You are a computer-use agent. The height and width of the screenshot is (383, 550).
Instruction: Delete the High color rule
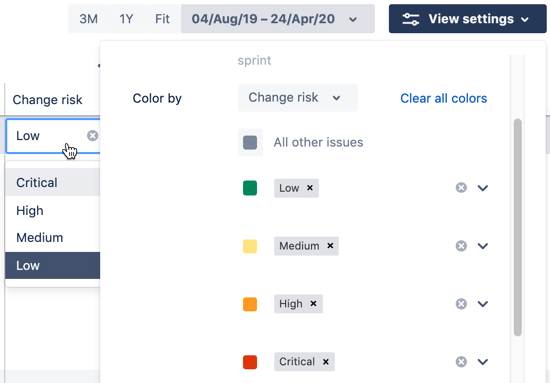coord(461,304)
